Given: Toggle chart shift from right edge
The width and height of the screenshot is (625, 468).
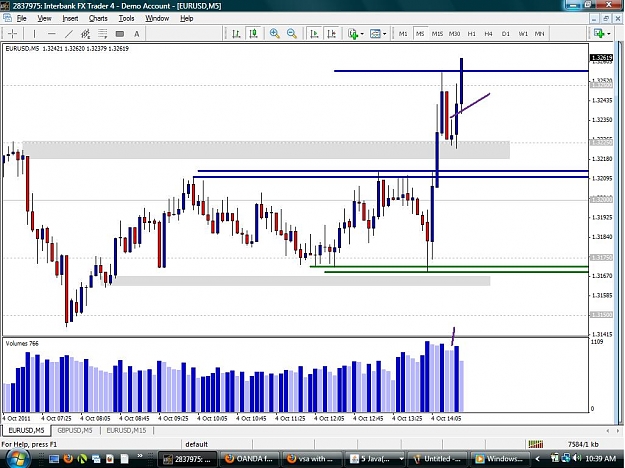Looking at the screenshot, I should [331, 34].
